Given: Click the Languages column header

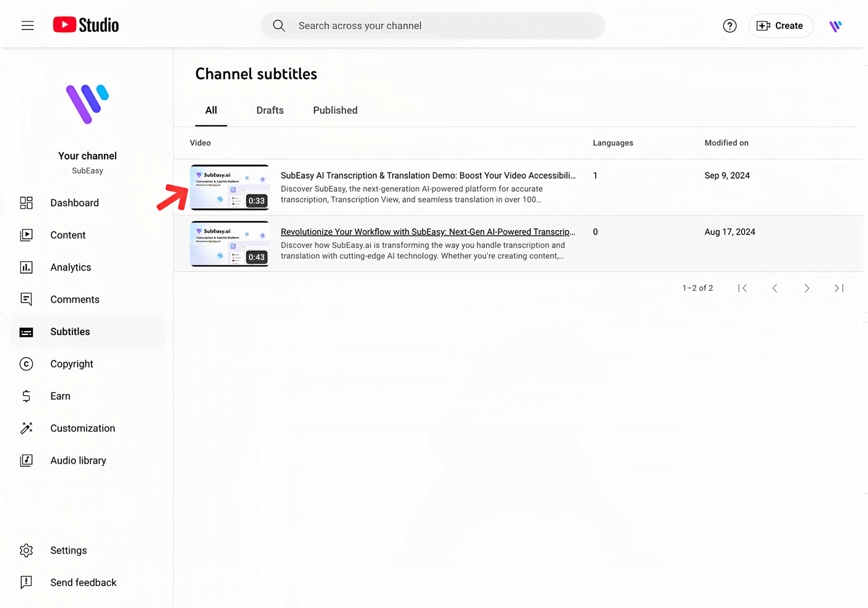Looking at the screenshot, I should point(612,142).
